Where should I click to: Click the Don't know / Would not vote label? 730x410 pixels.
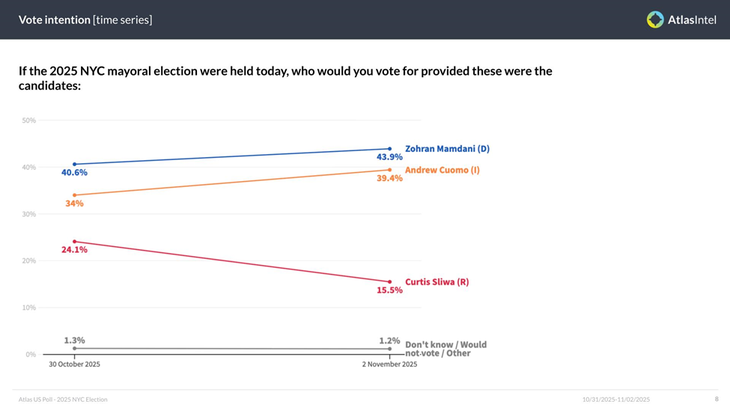tap(445, 349)
